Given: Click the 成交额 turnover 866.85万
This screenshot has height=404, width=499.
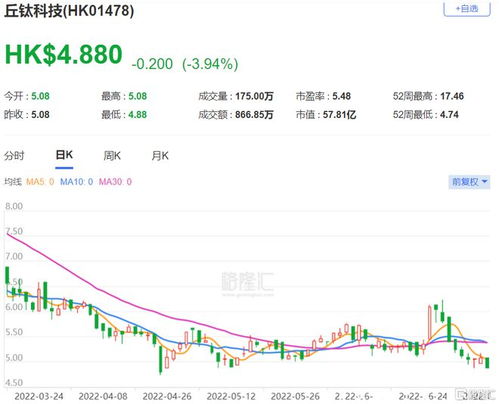Looking at the screenshot, I should 254,115.
